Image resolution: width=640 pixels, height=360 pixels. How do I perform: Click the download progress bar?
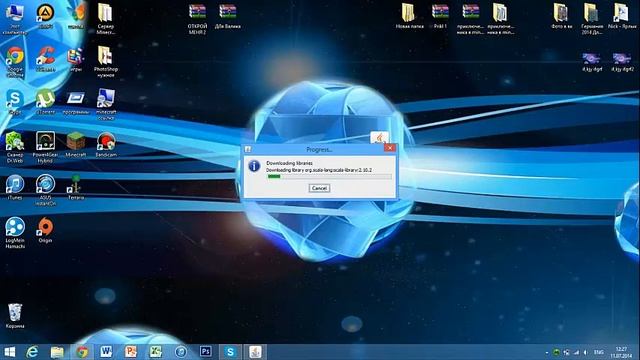click(x=329, y=176)
